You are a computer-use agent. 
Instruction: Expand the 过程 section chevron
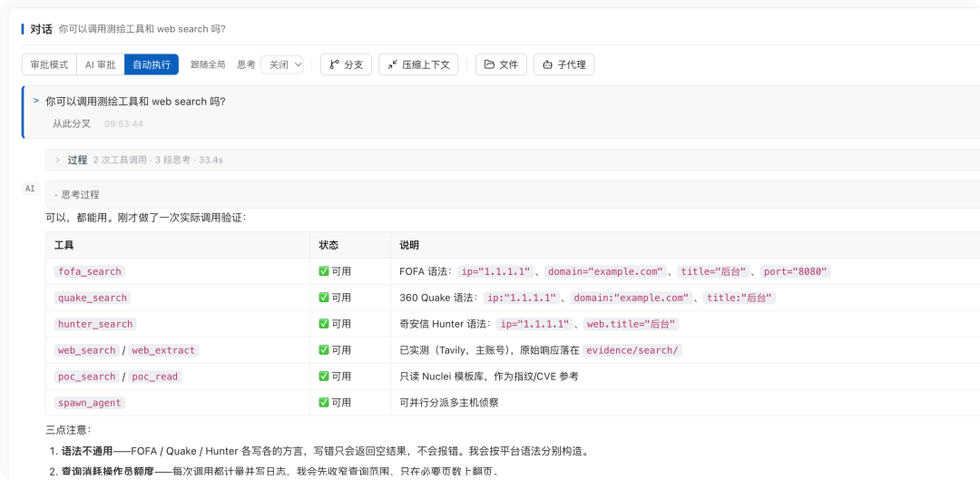[x=57, y=160]
